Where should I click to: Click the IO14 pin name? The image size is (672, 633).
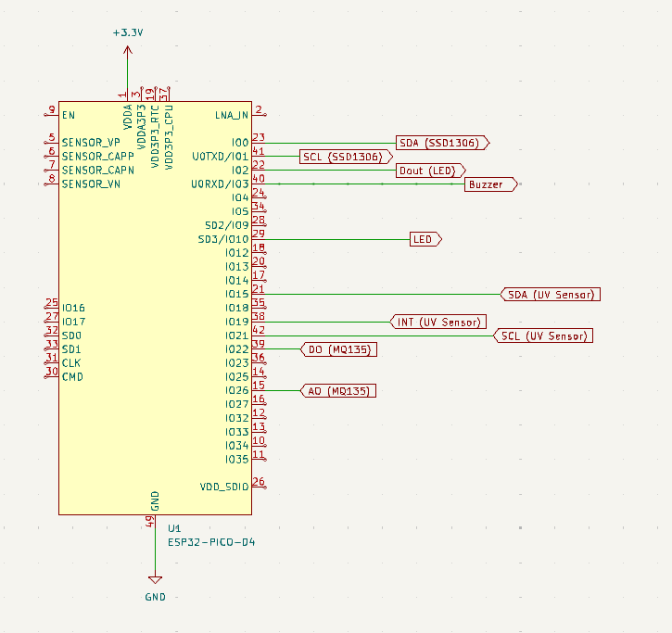coord(237,280)
